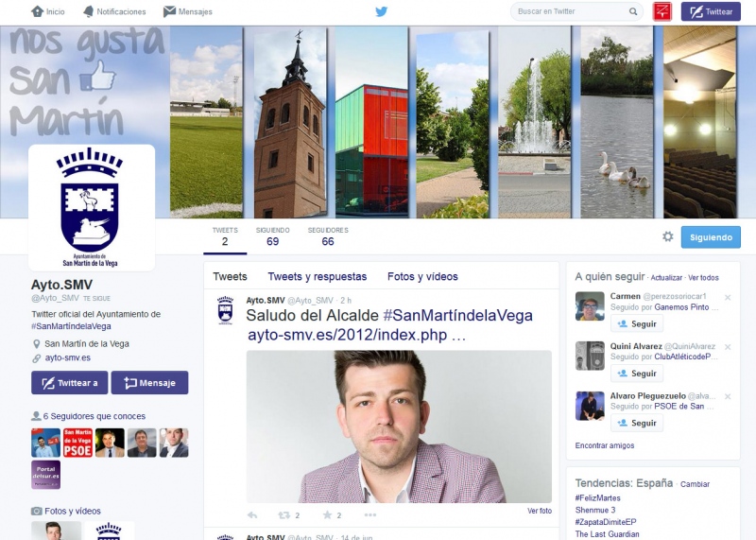This screenshot has width=756, height=540.
Task: Click the tweet's Ayto.SMV avatar
Action: click(225, 310)
